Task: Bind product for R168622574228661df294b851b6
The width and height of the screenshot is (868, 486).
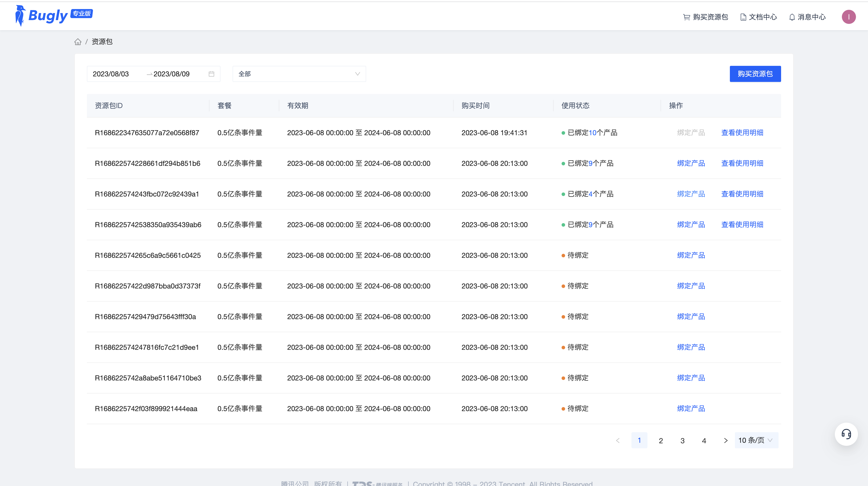Action: [691, 163]
